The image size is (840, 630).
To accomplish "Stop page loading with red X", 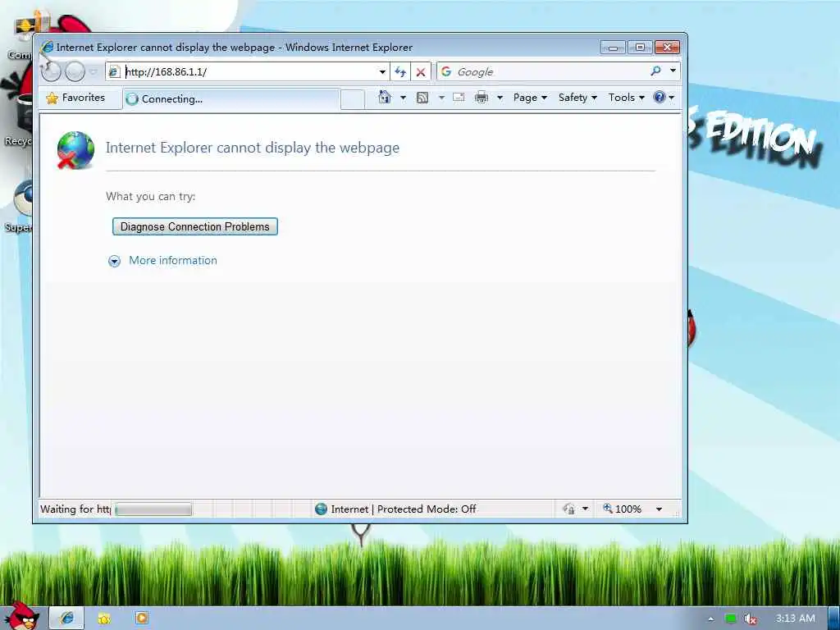I will point(421,72).
